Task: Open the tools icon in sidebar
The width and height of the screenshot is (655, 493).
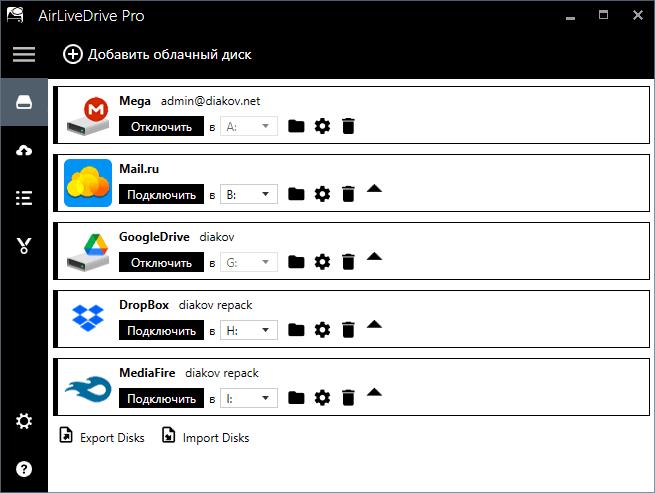Action: pos(23,245)
